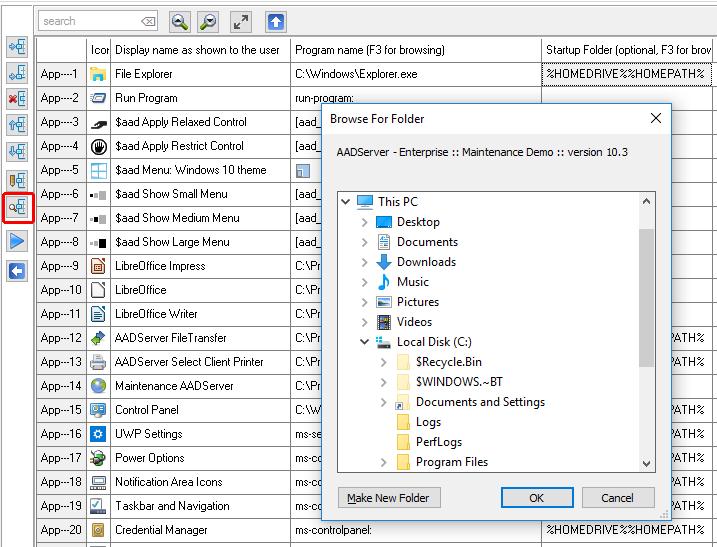Click the zoom in magnifier icon
This screenshot has height=547, width=717.
pyautogui.click(x=179, y=21)
